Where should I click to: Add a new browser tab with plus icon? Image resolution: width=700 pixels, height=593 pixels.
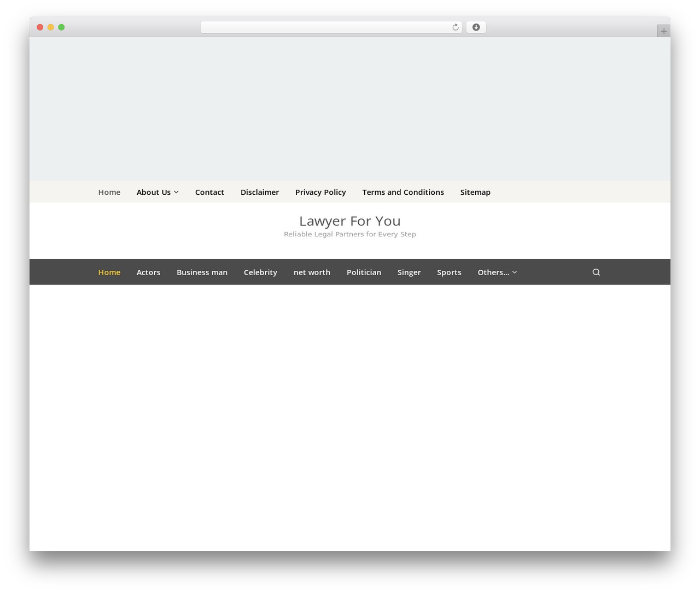tap(663, 31)
